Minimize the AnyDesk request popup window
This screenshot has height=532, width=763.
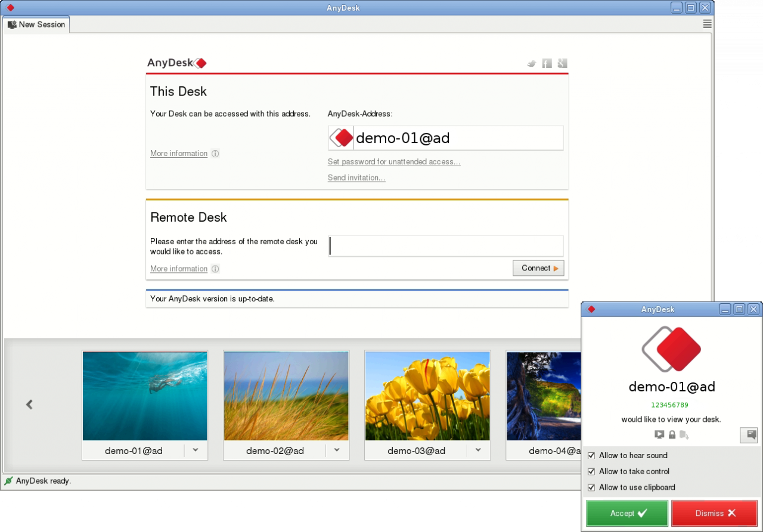(725, 309)
